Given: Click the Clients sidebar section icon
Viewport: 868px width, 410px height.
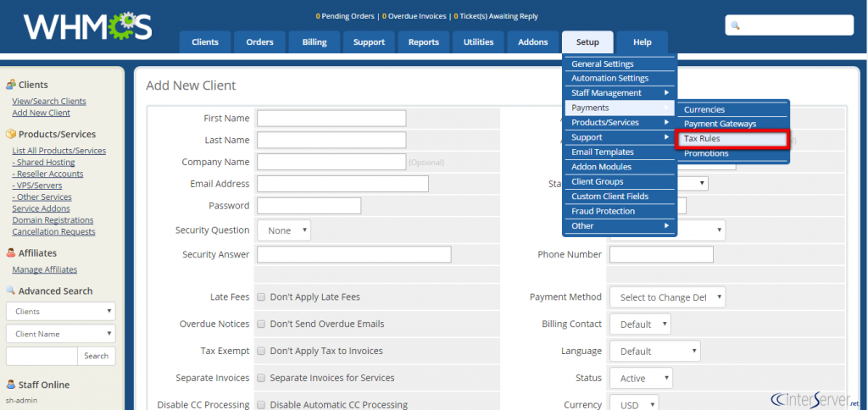Looking at the screenshot, I should [x=10, y=85].
